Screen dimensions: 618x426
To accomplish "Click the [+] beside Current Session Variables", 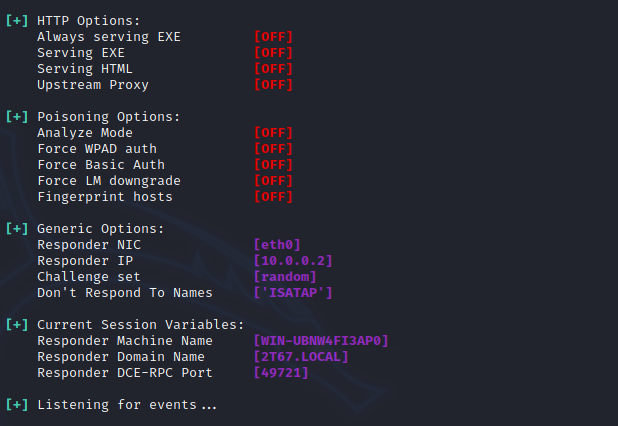I will pos(16,324).
